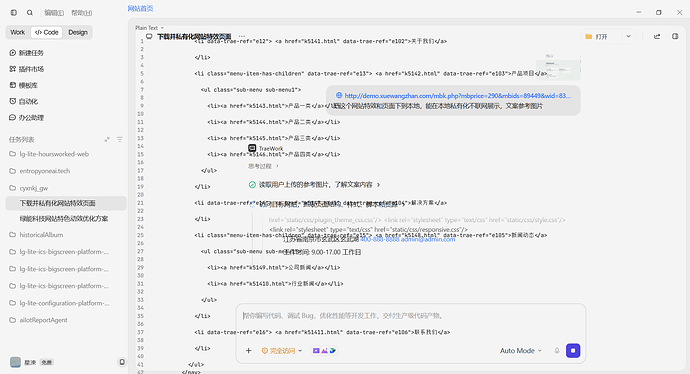
Task: Click the admin@admin.com email link
Action: pos(428,239)
